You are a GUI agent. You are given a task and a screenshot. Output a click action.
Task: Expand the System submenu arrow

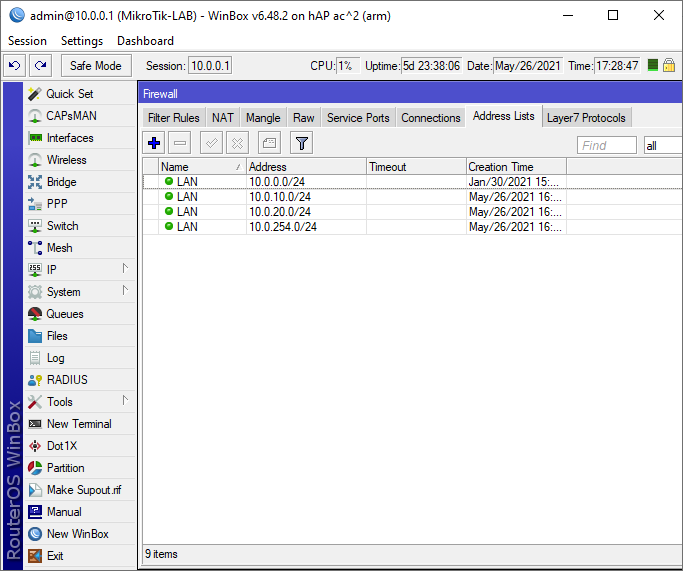click(125, 290)
